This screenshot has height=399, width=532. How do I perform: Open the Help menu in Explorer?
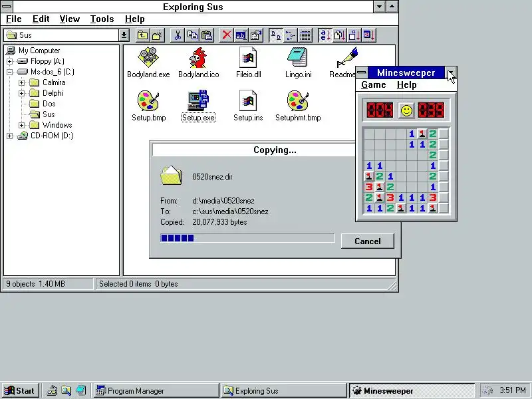pyautogui.click(x=135, y=19)
